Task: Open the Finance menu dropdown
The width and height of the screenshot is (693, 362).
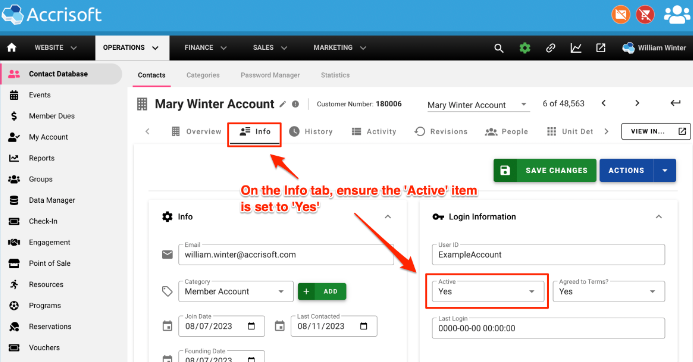Action: point(206,48)
